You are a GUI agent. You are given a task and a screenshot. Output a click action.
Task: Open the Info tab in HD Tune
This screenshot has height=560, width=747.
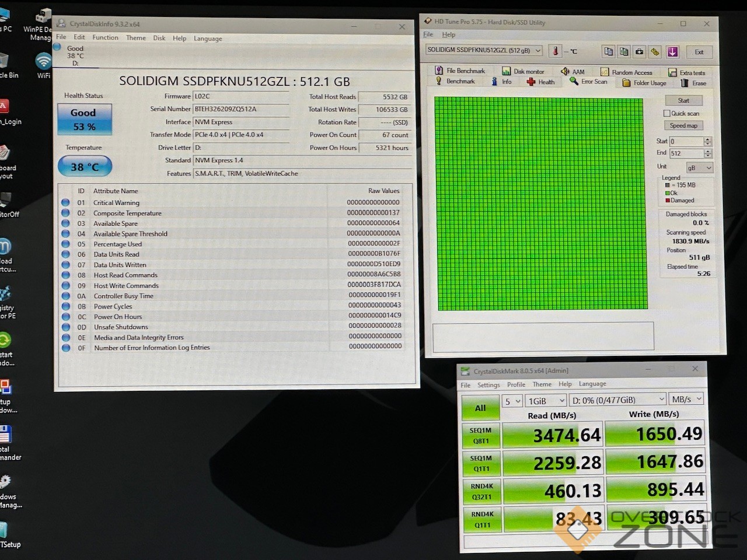tap(501, 82)
